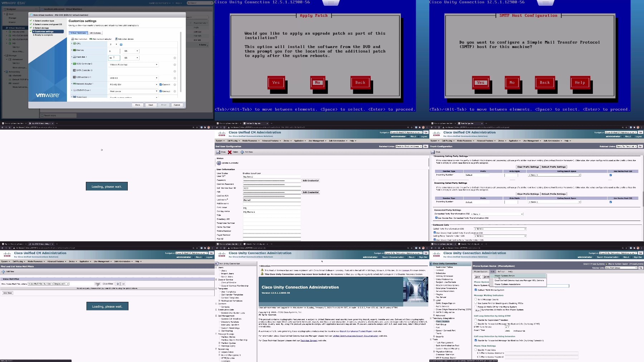Click Add network adapter icon in ESXi wizard
Screen dimensions: 644x362
pyautogui.click(x=91, y=39)
